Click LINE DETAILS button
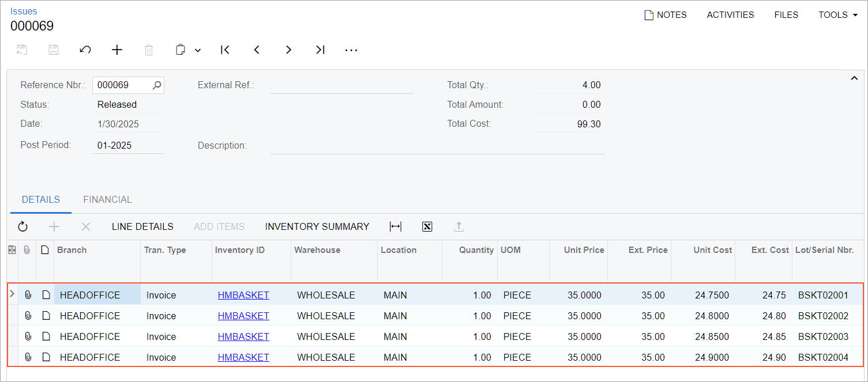 coord(142,226)
